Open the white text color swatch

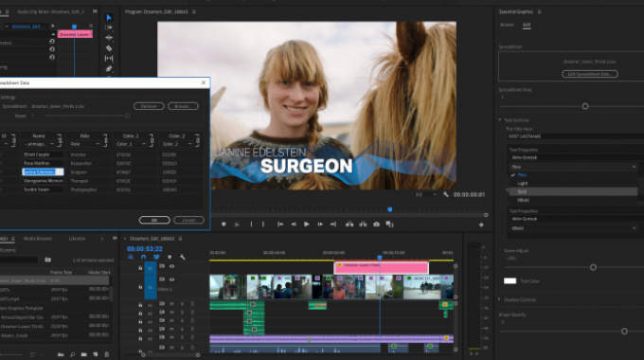(510, 281)
